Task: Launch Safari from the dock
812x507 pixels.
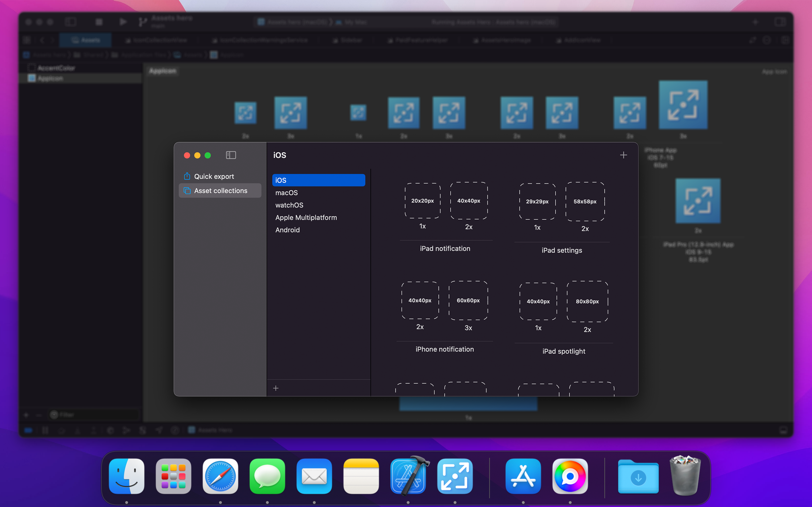Action: tap(220, 476)
